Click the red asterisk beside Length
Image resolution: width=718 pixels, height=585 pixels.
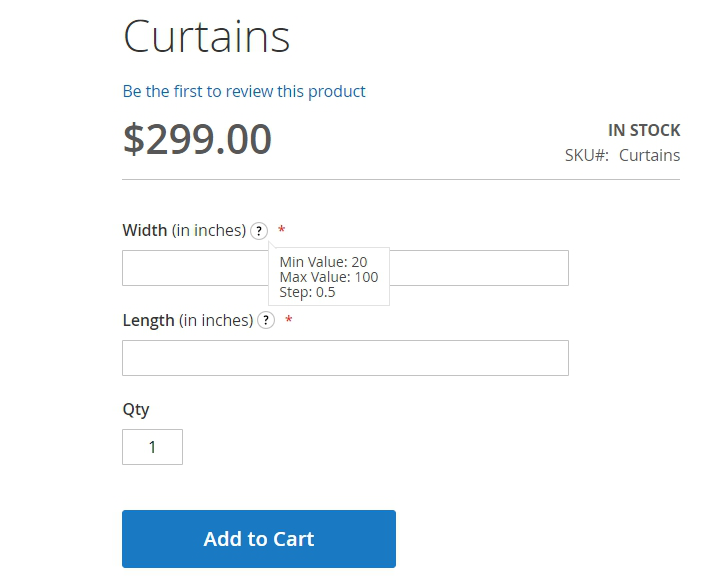click(289, 321)
